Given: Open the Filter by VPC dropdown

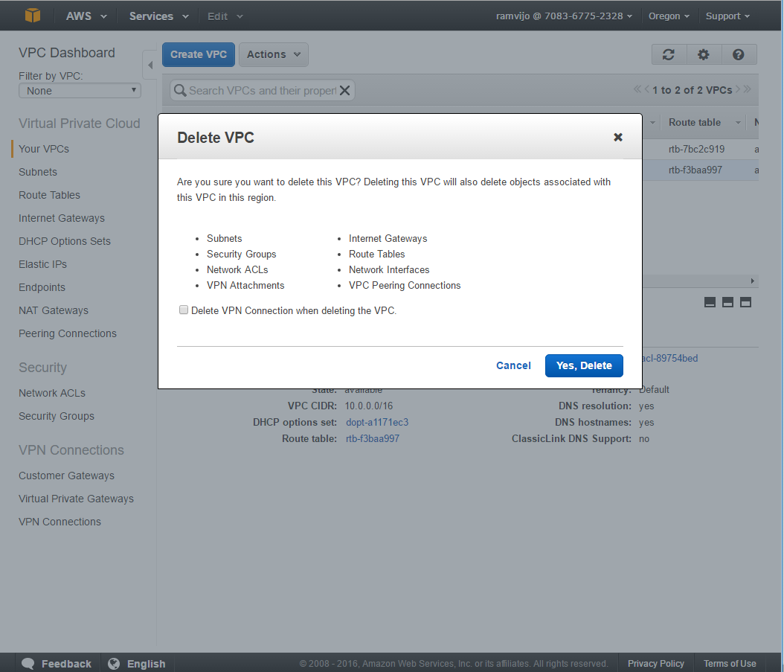Looking at the screenshot, I should 79,90.
